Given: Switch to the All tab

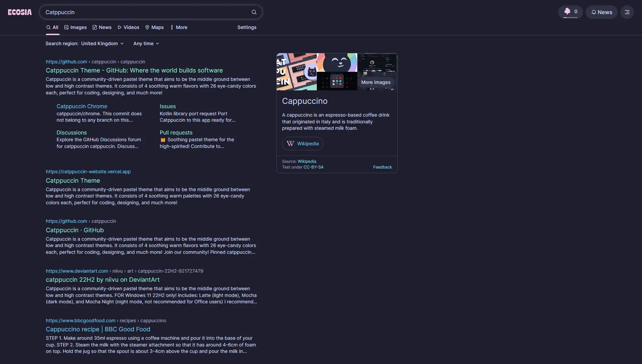Looking at the screenshot, I should click(53, 27).
